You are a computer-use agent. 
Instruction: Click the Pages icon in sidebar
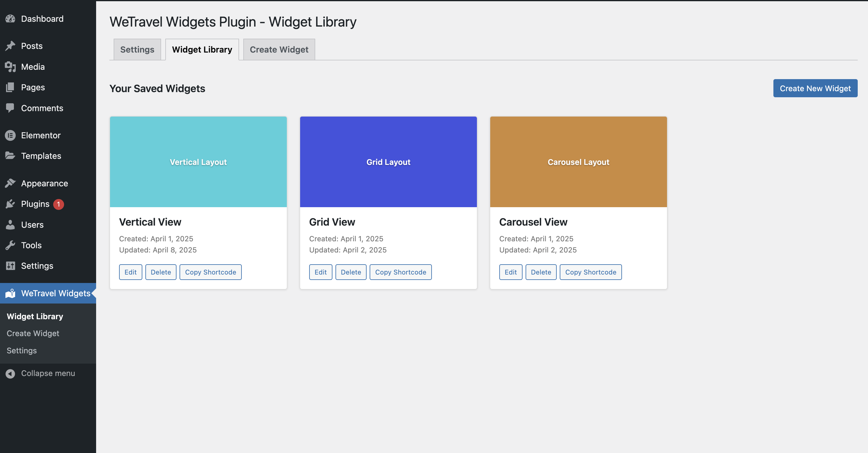[10, 87]
